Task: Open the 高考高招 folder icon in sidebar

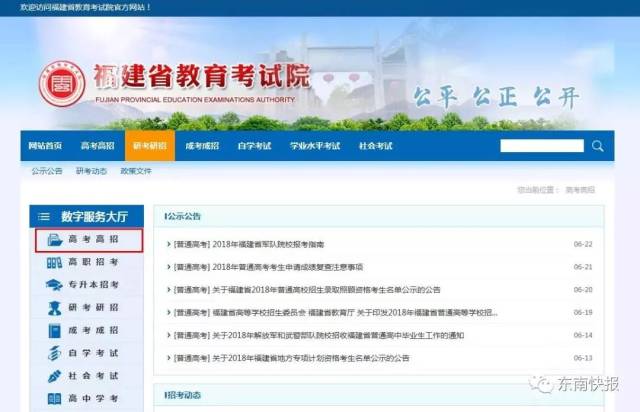Action: [x=54, y=240]
